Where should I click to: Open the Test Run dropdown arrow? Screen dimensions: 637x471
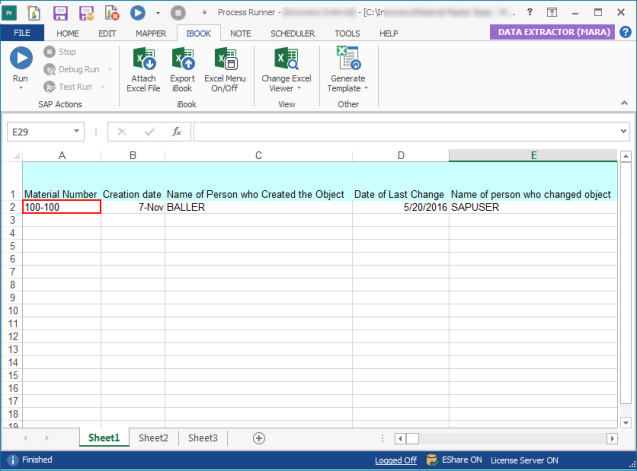(x=103, y=87)
